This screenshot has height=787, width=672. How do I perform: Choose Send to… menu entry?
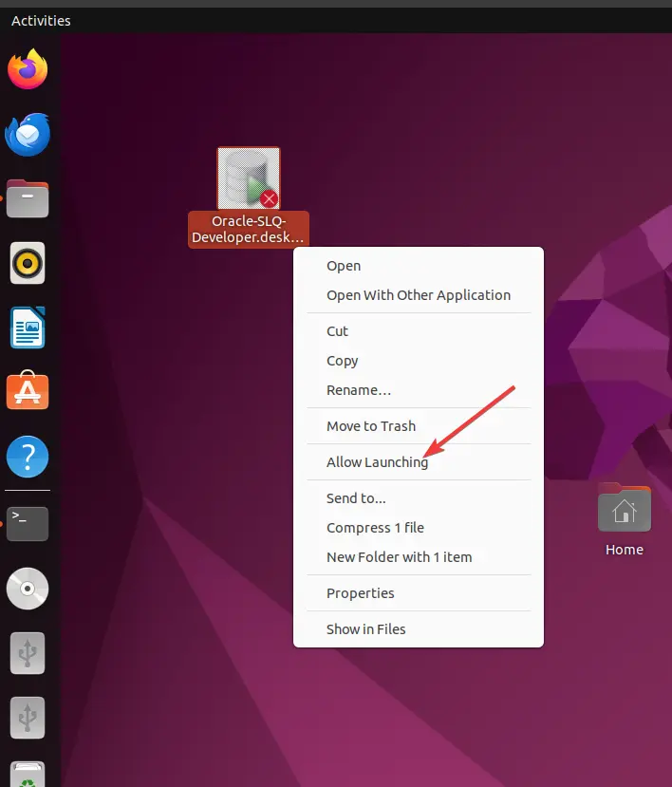pos(419,498)
